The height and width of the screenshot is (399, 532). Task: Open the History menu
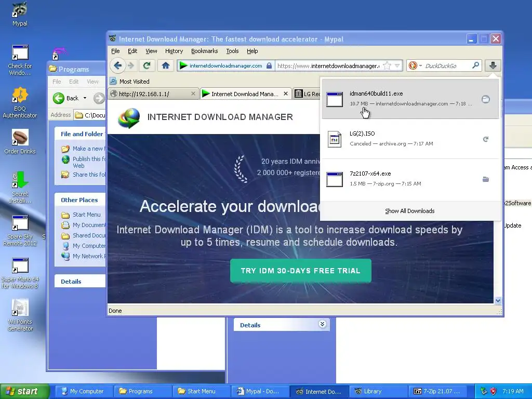tap(174, 51)
